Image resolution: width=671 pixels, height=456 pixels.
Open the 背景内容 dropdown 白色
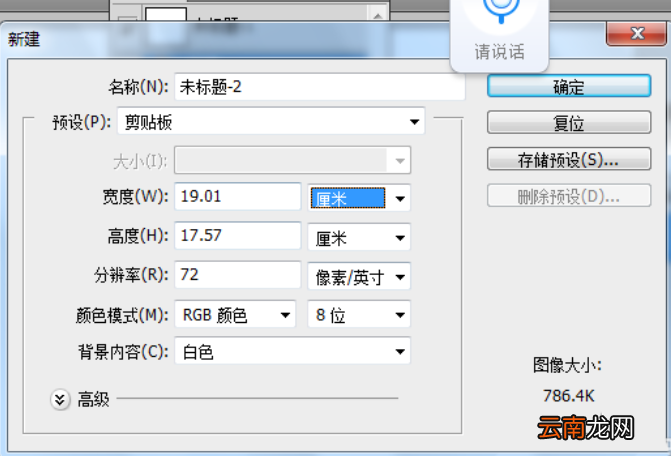tap(292, 351)
